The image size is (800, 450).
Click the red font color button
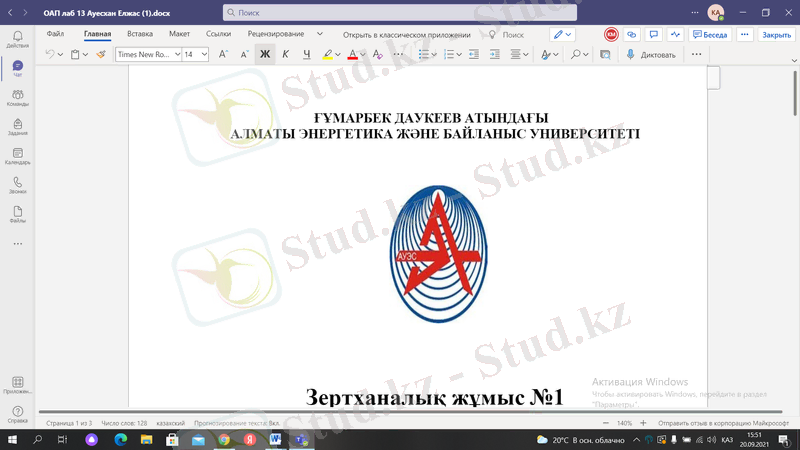(352, 55)
